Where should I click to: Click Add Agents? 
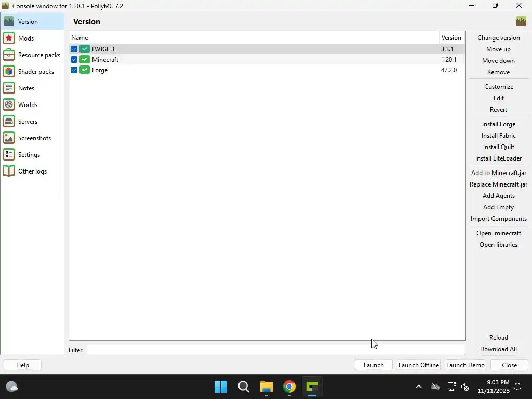498,196
